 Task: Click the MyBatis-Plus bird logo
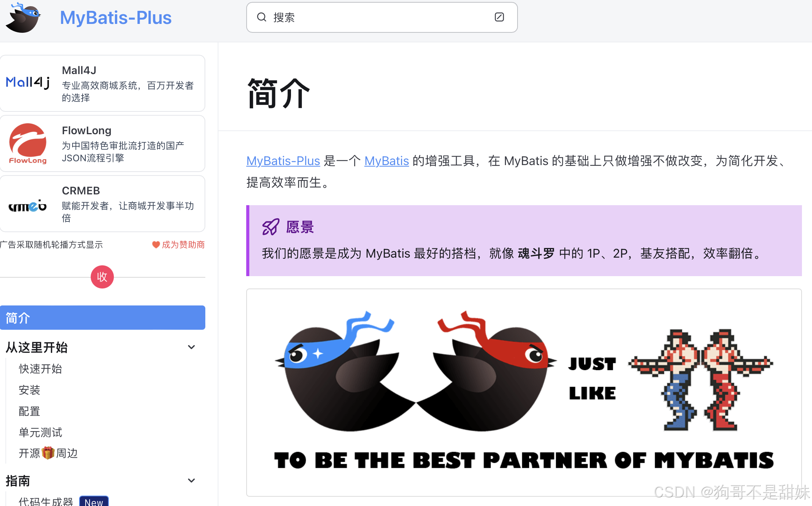point(23,18)
